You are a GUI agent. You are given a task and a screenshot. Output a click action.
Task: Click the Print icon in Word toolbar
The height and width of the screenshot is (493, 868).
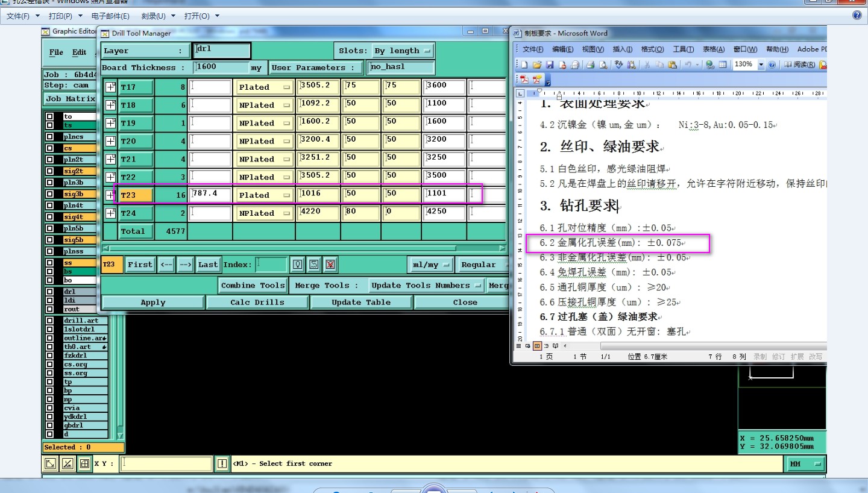(590, 64)
